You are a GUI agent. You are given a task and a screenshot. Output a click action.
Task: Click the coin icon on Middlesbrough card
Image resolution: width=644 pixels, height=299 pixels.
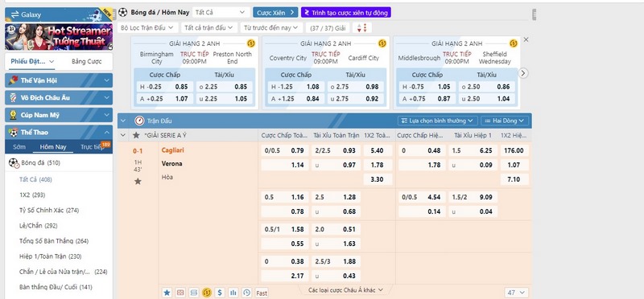(514, 43)
